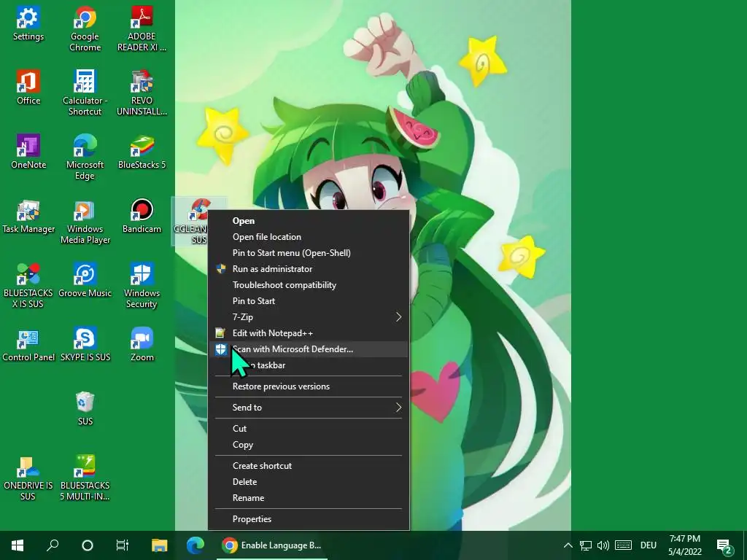Screen dimensions: 747x560
Task: Choose Run as administrator
Action: (x=309, y=269)
